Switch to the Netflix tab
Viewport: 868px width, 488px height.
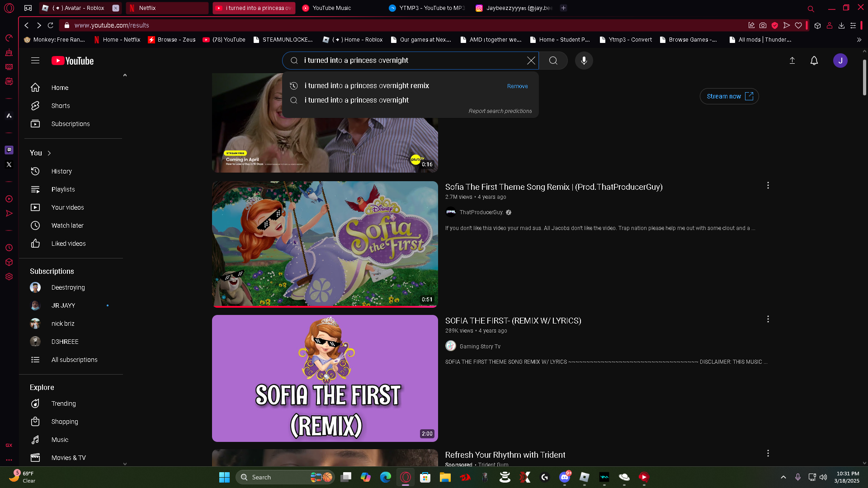[167, 8]
